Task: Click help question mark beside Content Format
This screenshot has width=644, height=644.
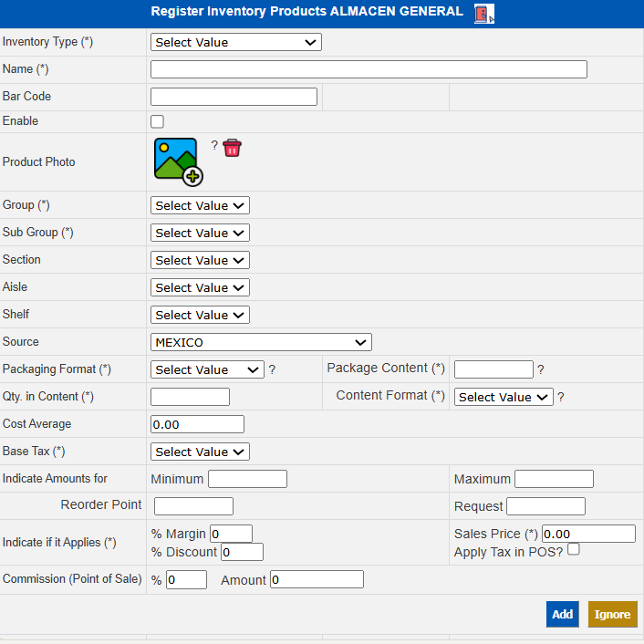Action: tap(561, 398)
